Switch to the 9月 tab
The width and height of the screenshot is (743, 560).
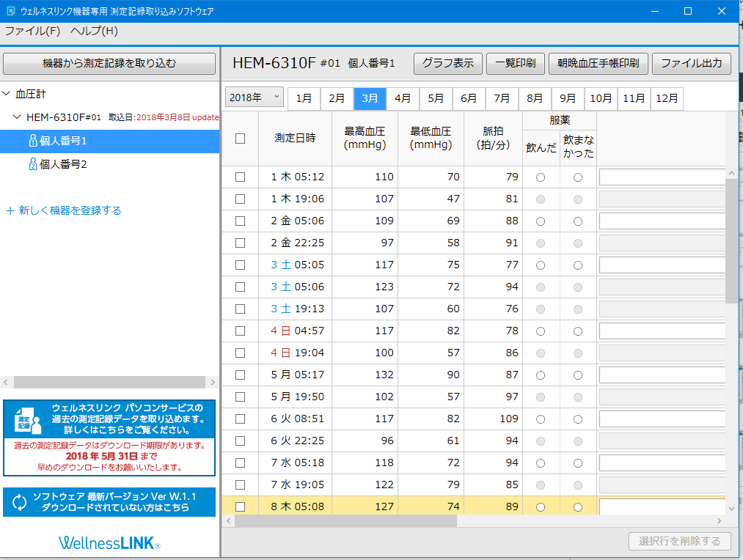pos(568,98)
